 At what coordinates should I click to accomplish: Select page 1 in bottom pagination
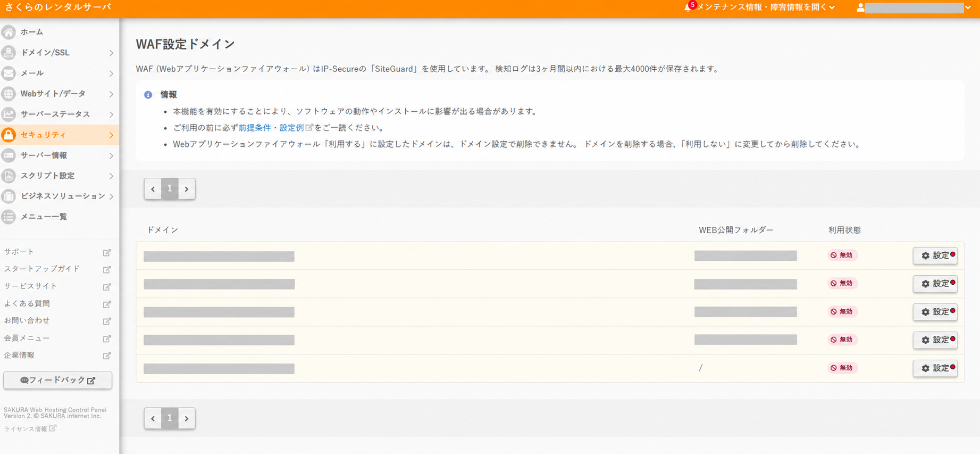[170, 418]
